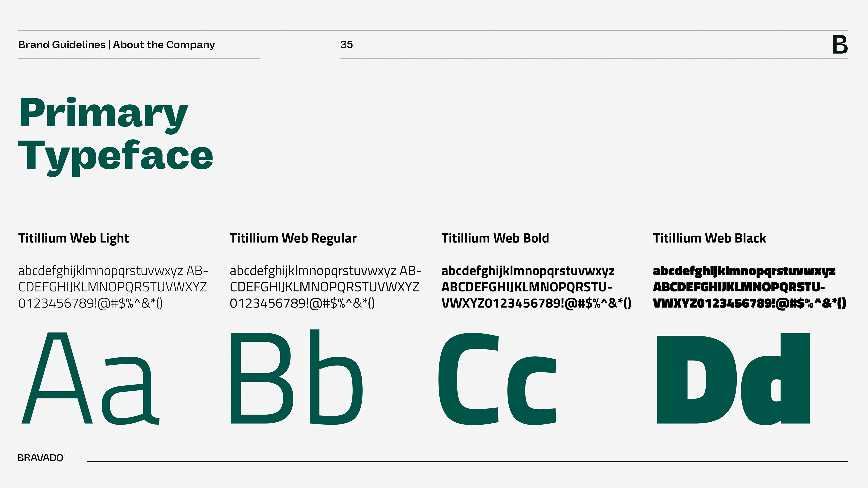868x488 pixels.
Task: Click the Regular weight alphabet sample
Action: [x=325, y=287]
